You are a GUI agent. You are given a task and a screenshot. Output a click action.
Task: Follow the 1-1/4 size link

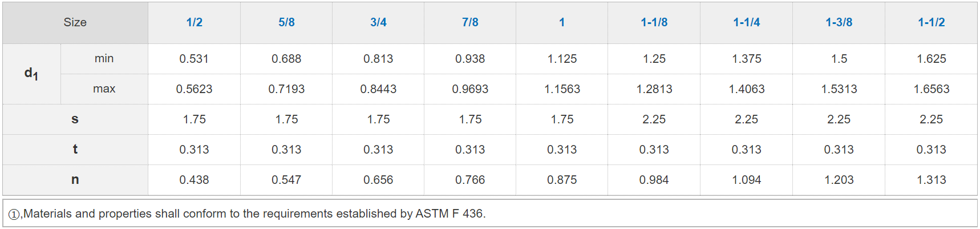(746, 22)
